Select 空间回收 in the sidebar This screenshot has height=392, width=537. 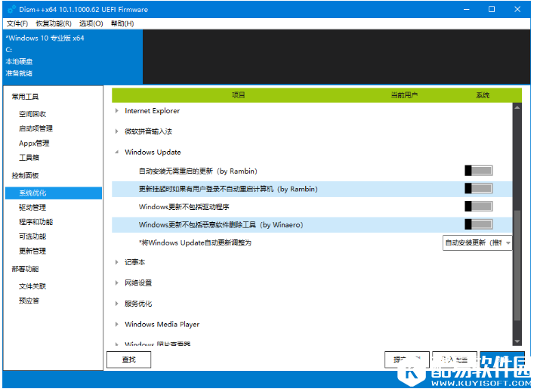32,114
